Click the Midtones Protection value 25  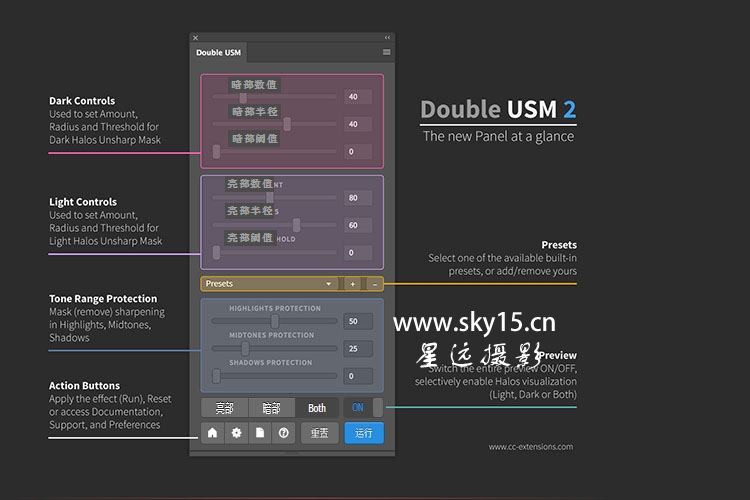[358, 349]
